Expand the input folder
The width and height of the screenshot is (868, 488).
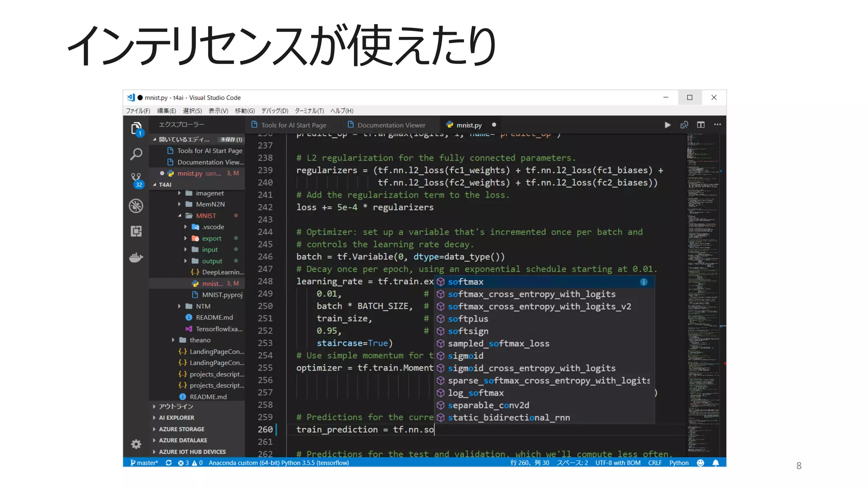tap(185, 250)
